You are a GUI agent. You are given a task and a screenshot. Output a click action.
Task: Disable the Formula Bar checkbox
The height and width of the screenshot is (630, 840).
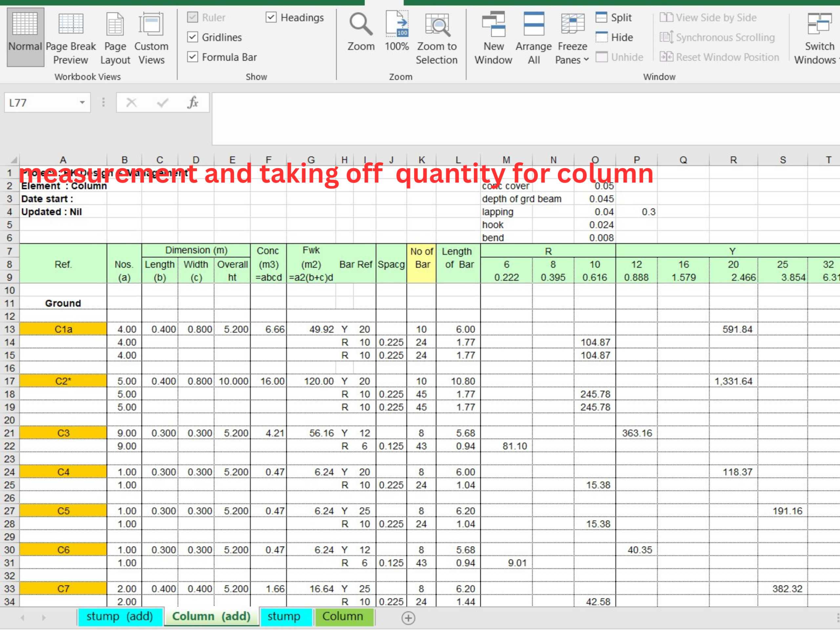tap(192, 57)
